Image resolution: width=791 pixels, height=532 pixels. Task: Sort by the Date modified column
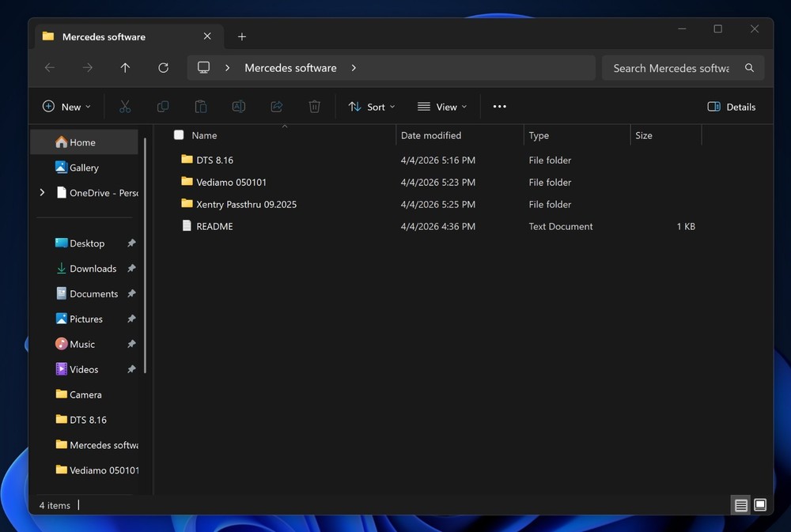(431, 135)
